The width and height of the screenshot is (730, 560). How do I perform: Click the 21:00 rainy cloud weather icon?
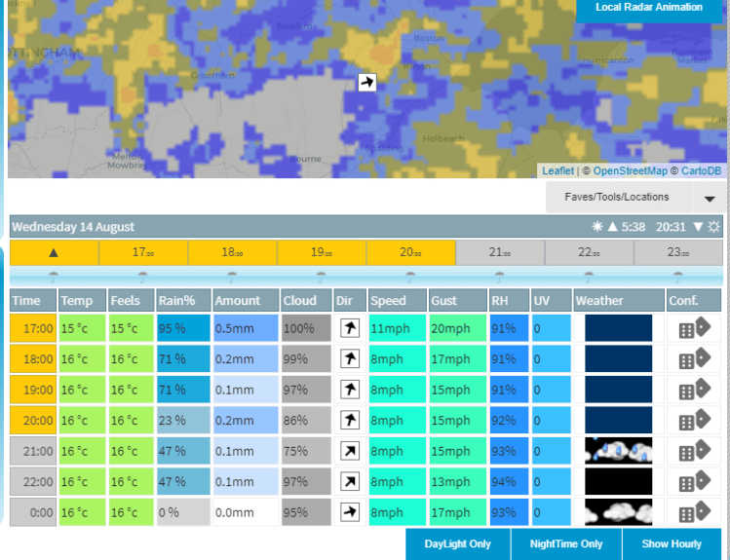(x=618, y=451)
